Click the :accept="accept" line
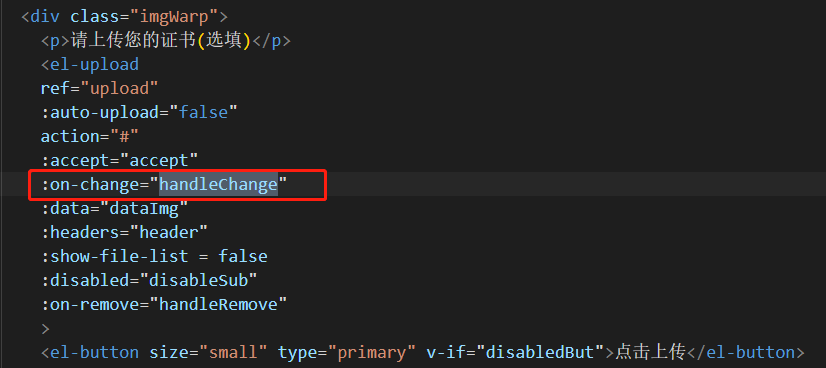Screen dimensions: 826x368 [119, 161]
